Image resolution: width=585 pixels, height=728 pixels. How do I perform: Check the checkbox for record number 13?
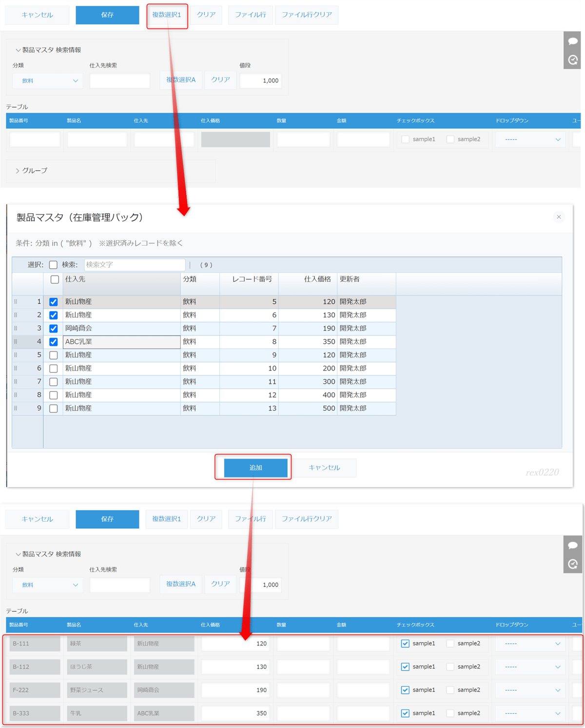[54, 409]
